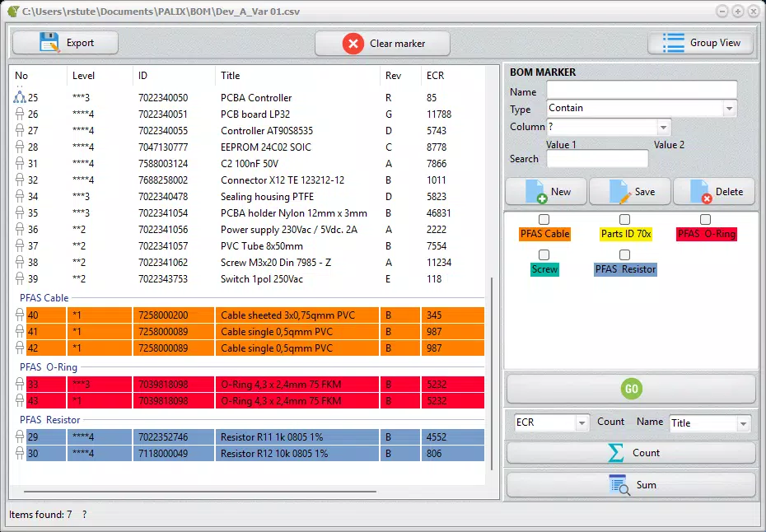
Task: Click the part icon next to row 28
Action: click(20, 147)
